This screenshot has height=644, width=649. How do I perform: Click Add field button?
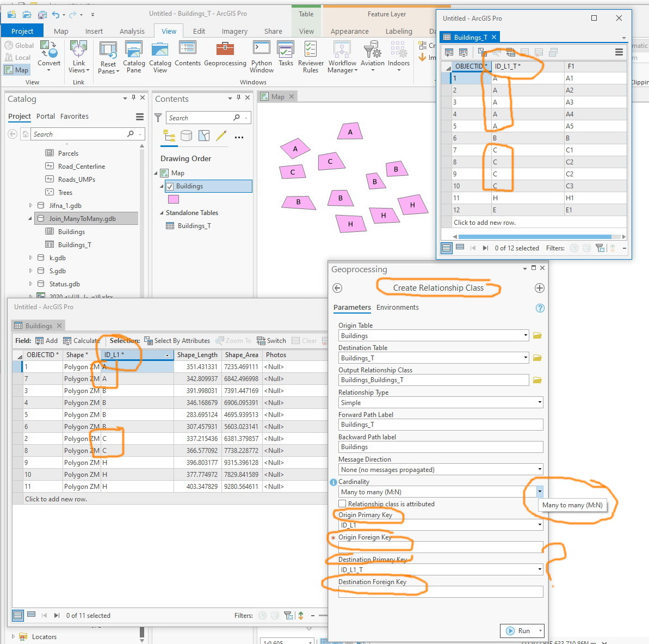pos(46,340)
